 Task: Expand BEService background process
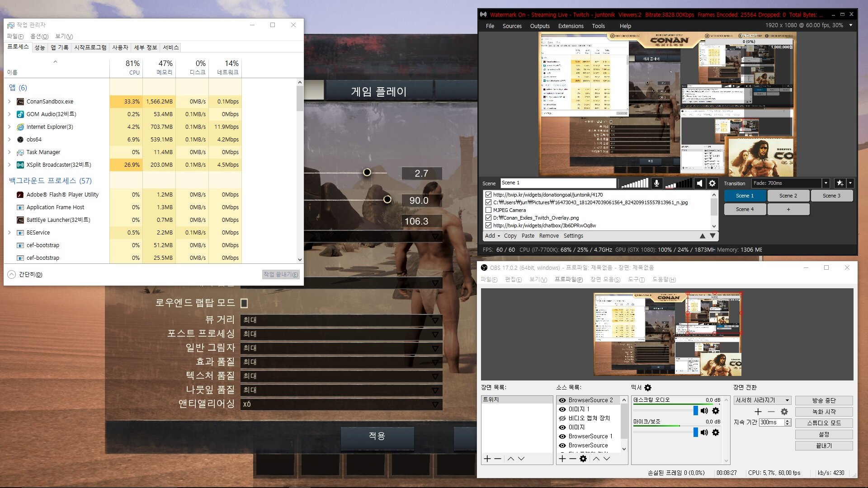9,233
